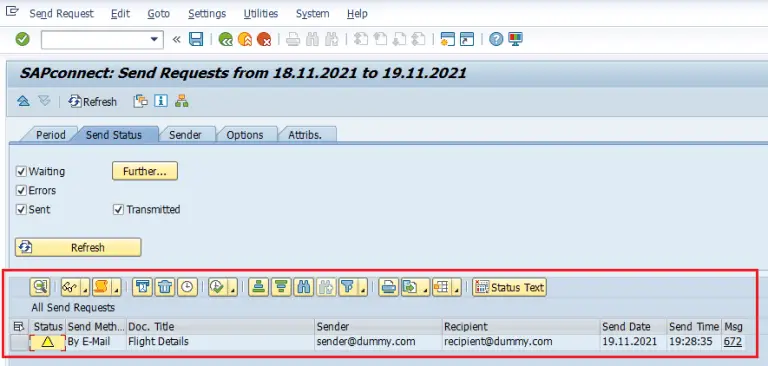The image size is (768, 366).
Task: Open the Utilities menu
Action: pos(261,14)
